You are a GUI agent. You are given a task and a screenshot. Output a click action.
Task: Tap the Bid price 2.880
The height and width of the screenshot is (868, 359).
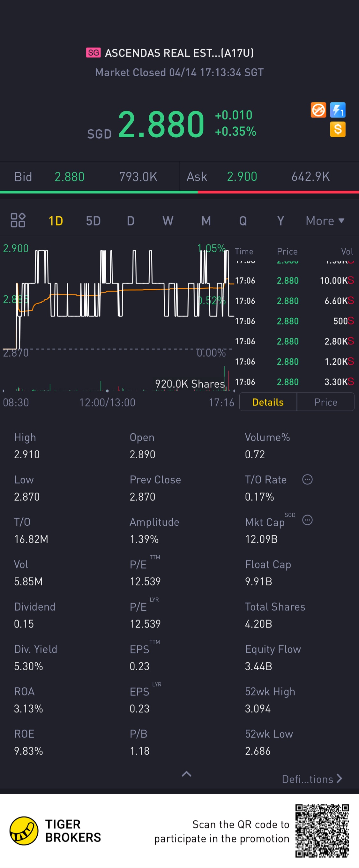pos(69,177)
